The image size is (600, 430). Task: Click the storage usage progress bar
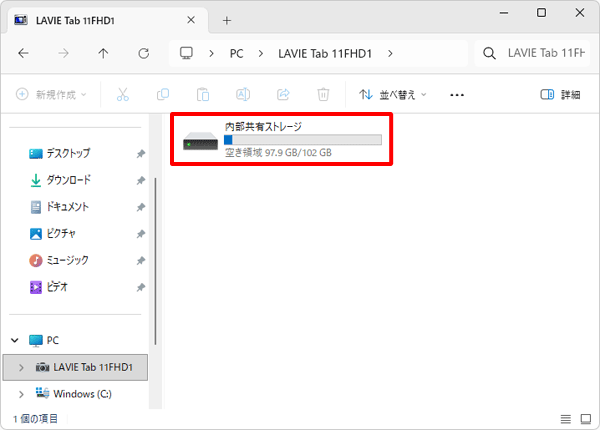click(x=303, y=140)
